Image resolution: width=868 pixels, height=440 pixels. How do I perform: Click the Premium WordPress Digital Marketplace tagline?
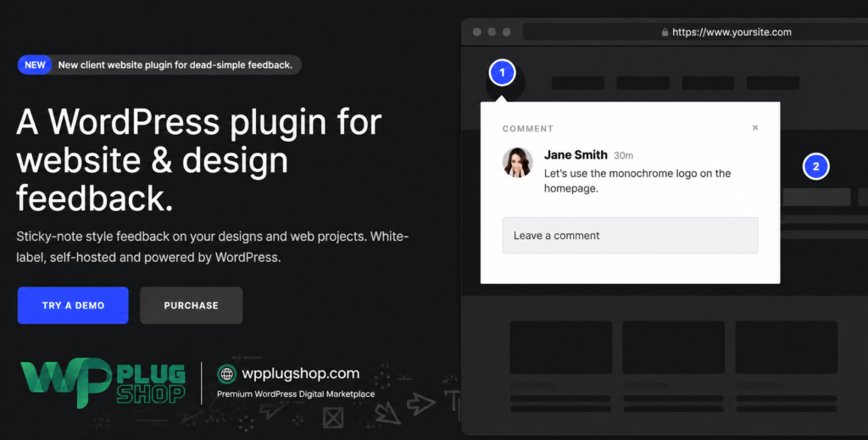(x=296, y=394)
